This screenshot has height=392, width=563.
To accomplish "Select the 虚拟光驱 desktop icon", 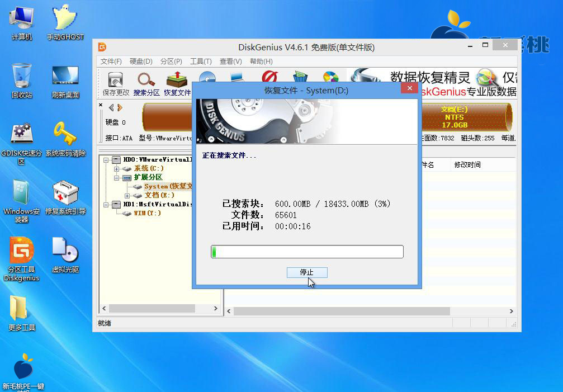I will [65, 255].
